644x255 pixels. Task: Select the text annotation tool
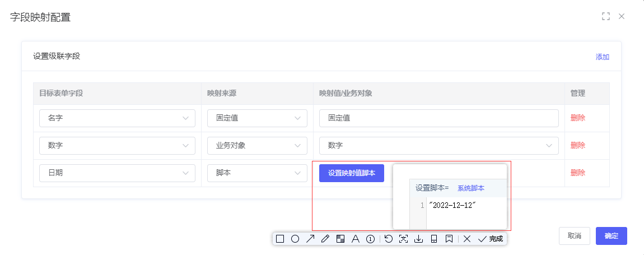[x=355, y=239]
